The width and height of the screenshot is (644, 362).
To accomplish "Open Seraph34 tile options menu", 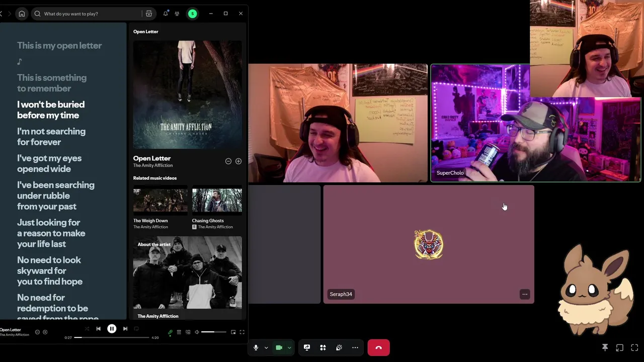I will pyautogui.click(x=525, y=294).
